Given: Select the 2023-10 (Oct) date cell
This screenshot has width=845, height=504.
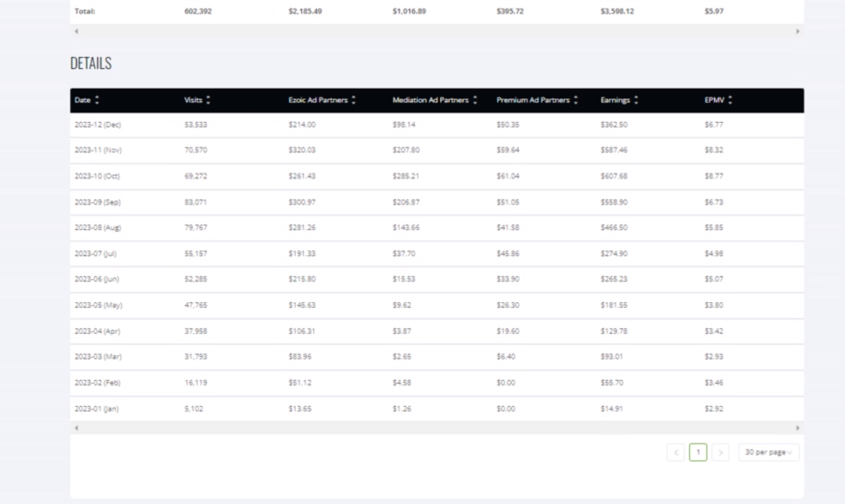Looking at the screenshot, I should coord(97,176).
